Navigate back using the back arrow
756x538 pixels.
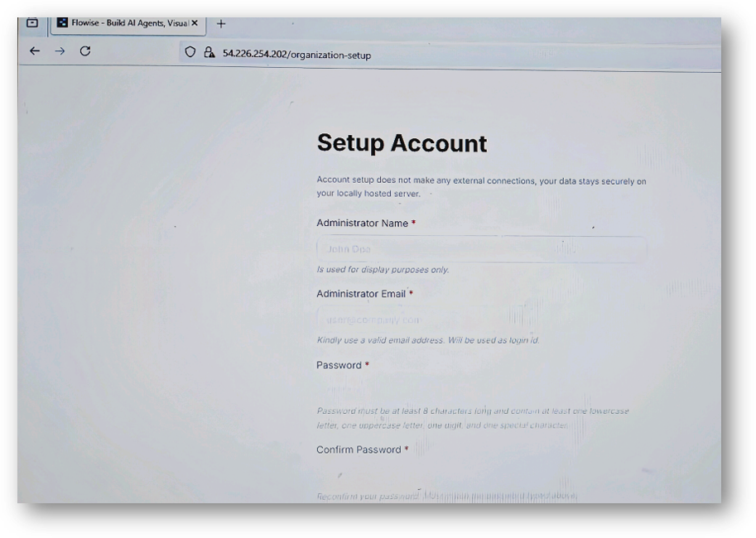coord(33,50)
